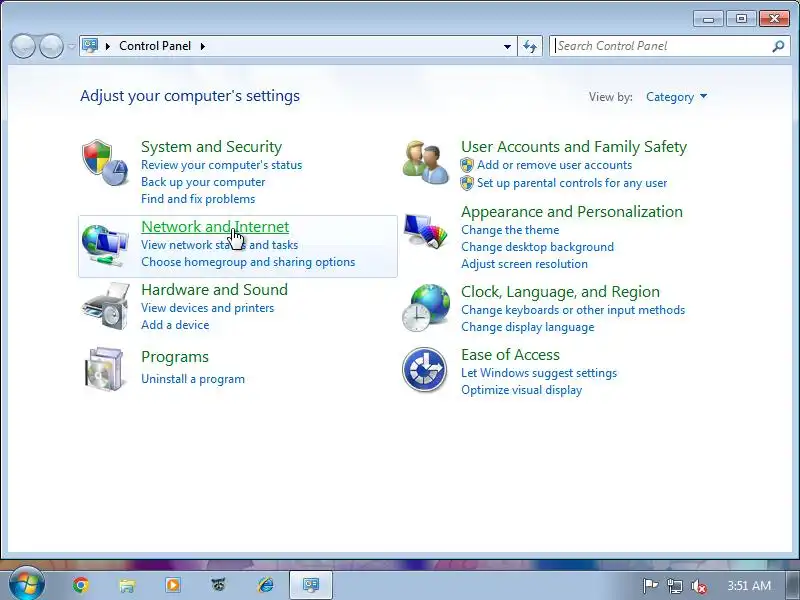800x600 pixels.
Task: Open the Windows Start menu orb
Action: coord(27,585)
